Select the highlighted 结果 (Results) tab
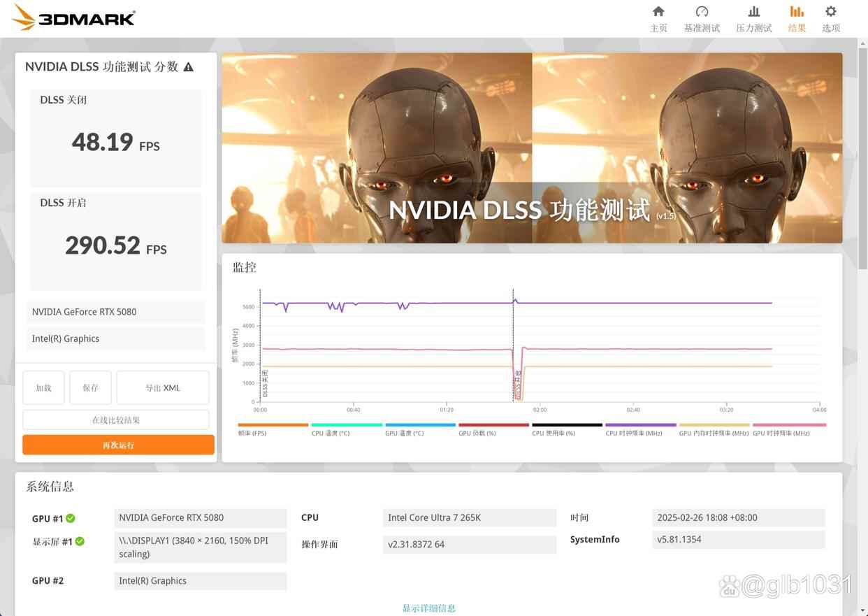 (x=797, y=18)
